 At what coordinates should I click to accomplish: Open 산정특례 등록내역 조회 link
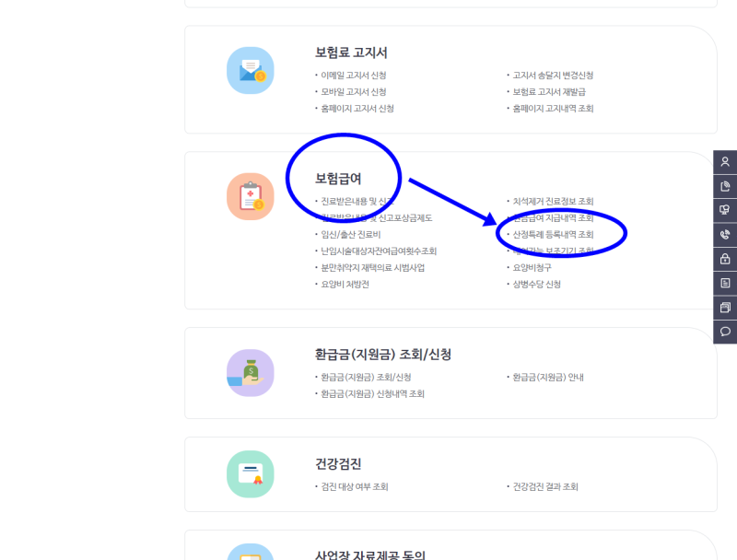(x=553, y=235)
